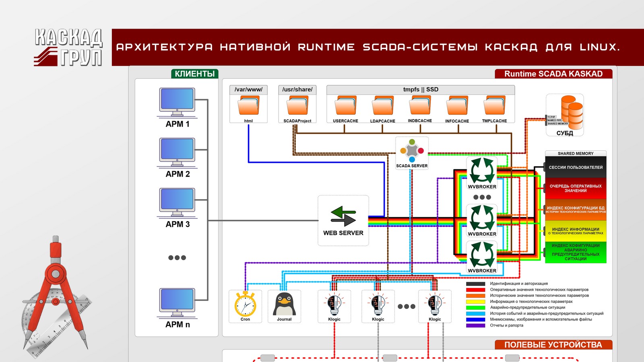Click the Cron stopwatch icon

click(x=245, y=304)
